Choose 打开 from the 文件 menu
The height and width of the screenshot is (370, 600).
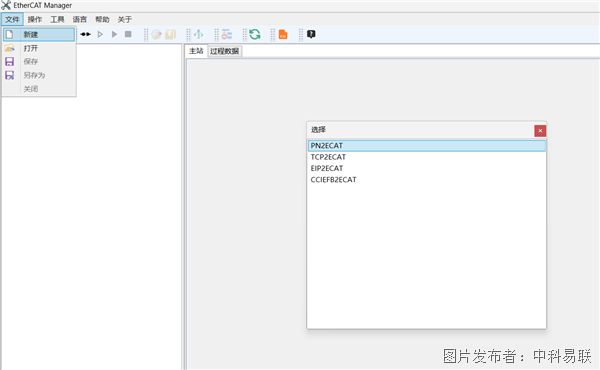39,48
